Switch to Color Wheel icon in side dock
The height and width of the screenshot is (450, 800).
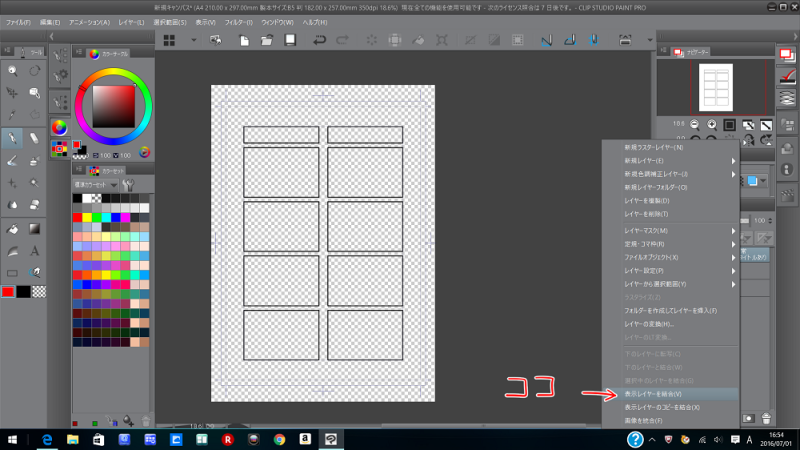(59, 128)
